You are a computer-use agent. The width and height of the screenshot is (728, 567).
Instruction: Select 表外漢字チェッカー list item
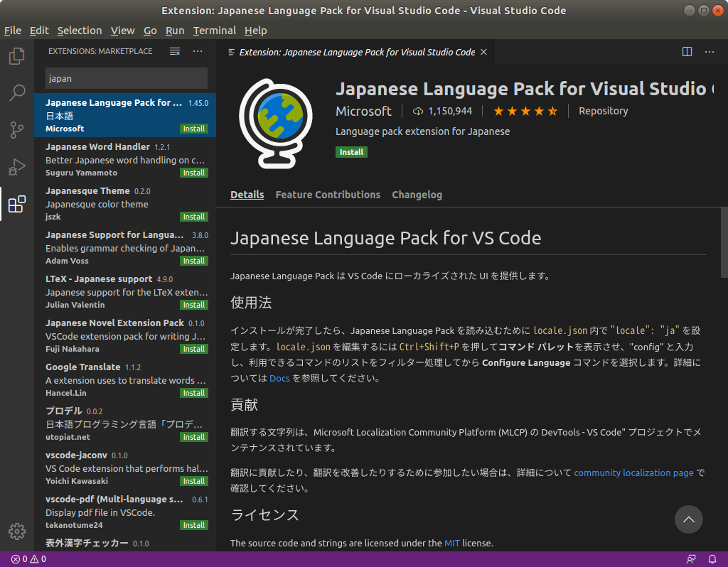click(125, 543)
